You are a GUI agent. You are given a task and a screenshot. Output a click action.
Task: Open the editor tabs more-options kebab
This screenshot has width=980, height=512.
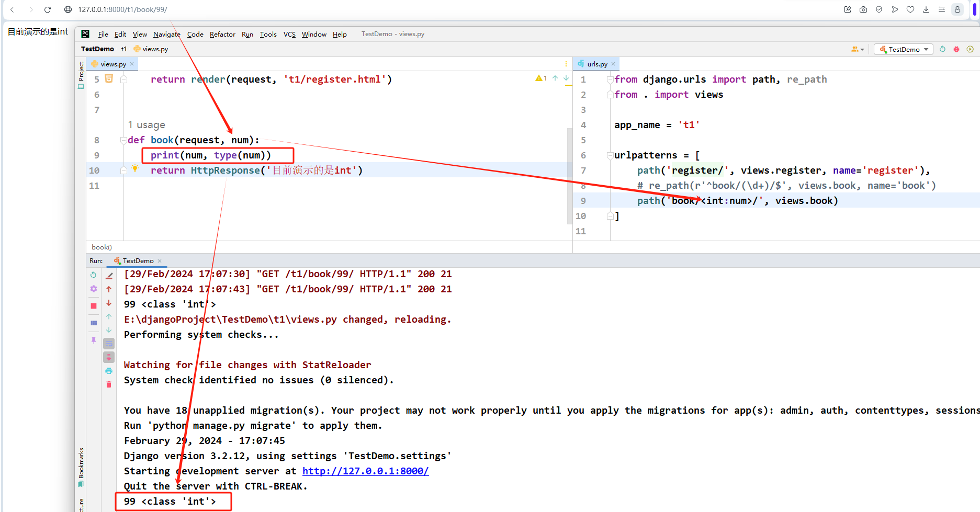click(566, 64)
